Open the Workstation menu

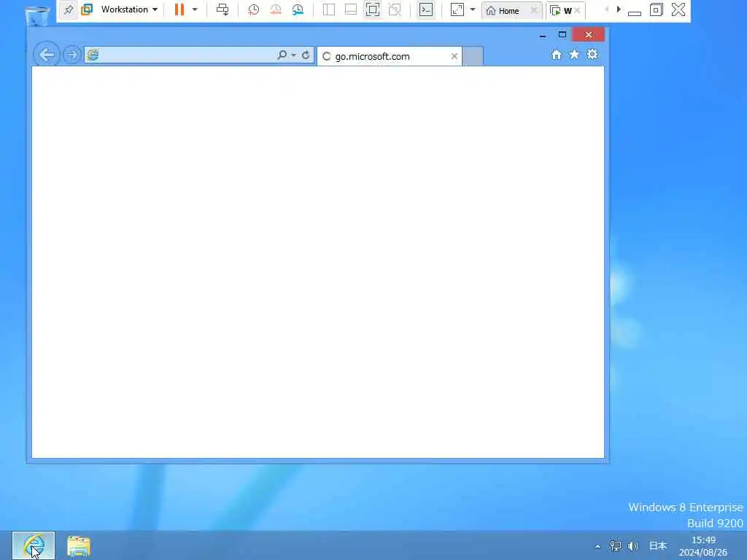click(129, 9)
